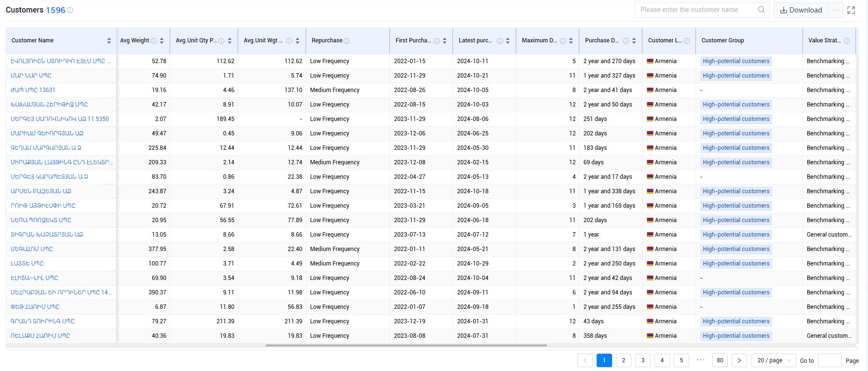Click info icon beside Customers 1596
868x371 pixels.
pyautogui.click(x=70, y=10)
